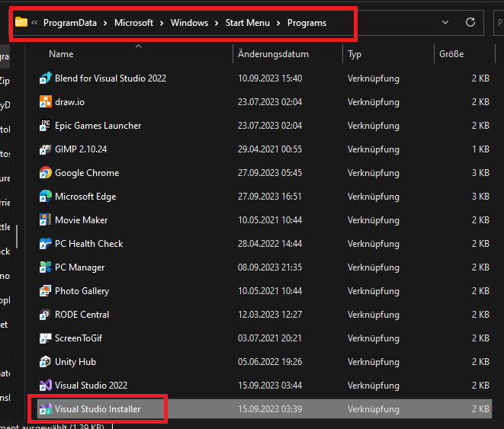
Task: Expand hidden path via double-chevron in address bar
Action: pos(34,22)
